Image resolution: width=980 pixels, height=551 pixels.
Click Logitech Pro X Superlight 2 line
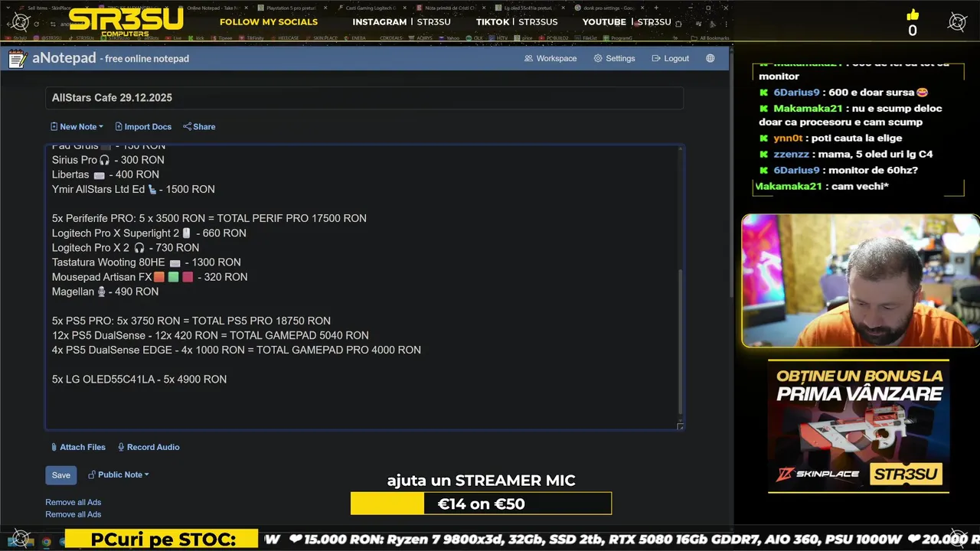tap(149, 233)
